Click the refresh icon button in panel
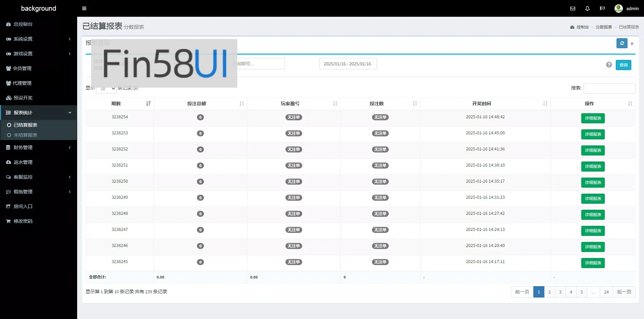The width and height of the screenshot is (644, 319). click(x=622, y=43)
